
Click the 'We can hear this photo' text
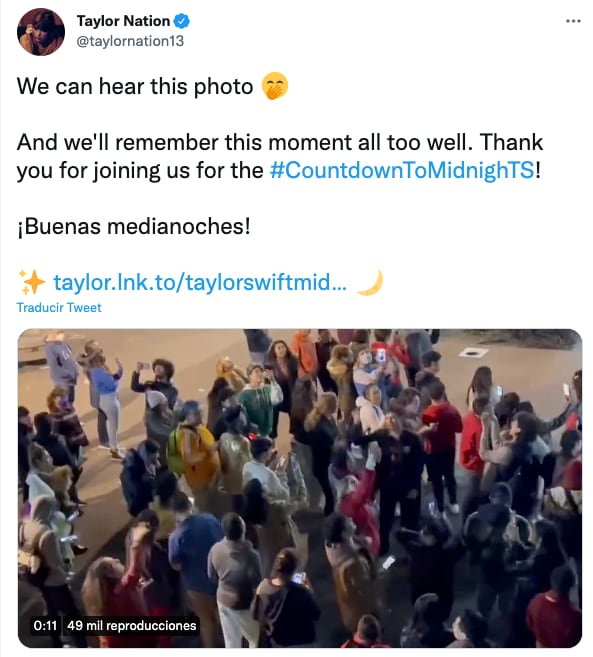point(135,87)
